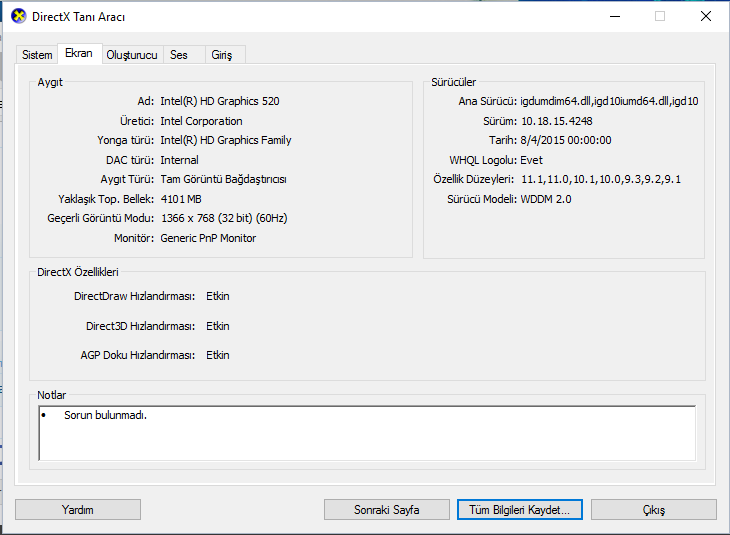Click the value 'Intel Corporation'
The height and width of the screenshot is (535, 730).
click(x=201, y=121)
